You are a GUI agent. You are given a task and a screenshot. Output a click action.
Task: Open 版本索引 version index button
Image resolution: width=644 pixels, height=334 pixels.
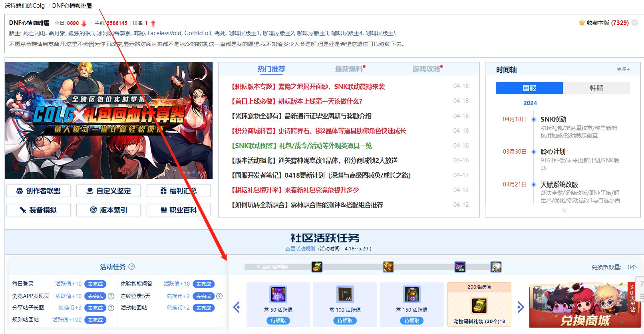[109, 210]
